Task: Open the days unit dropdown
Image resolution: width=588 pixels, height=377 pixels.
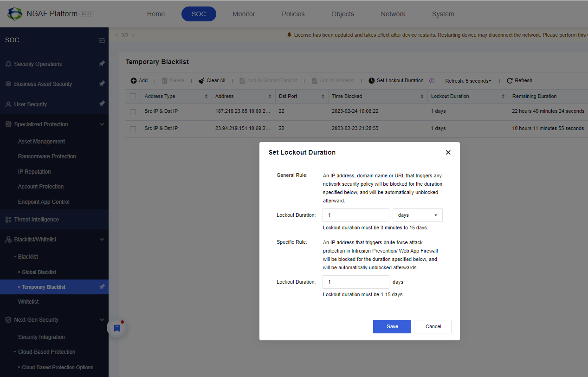Action: pyautogui.click(x=418, y=215)
